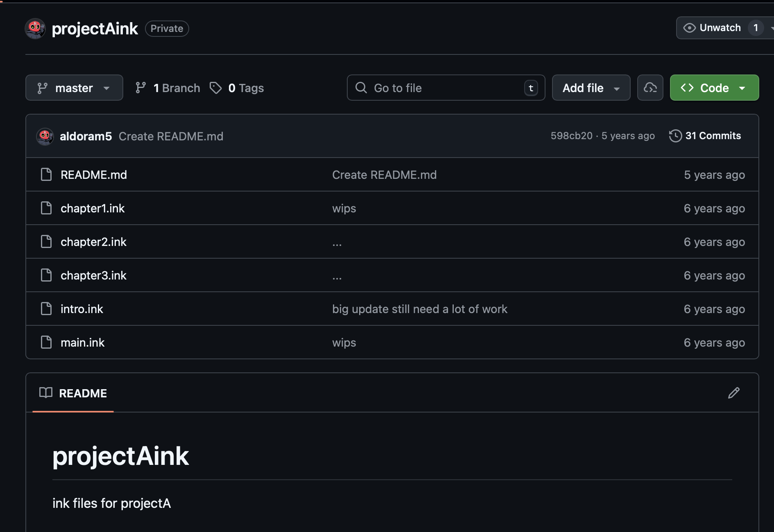This screenshot has width=774, height=532.
Task: Open the README.md file
Action: pyautogui.click(x=94, y=175)
